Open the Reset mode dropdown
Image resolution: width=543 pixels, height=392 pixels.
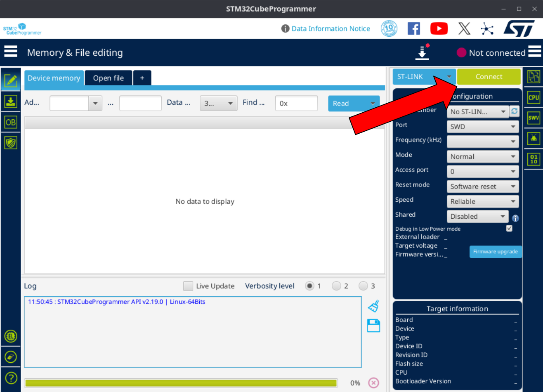click(482, 187)
